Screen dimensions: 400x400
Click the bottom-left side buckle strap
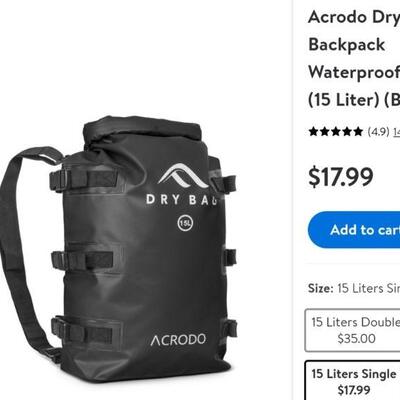pos(83,328)
